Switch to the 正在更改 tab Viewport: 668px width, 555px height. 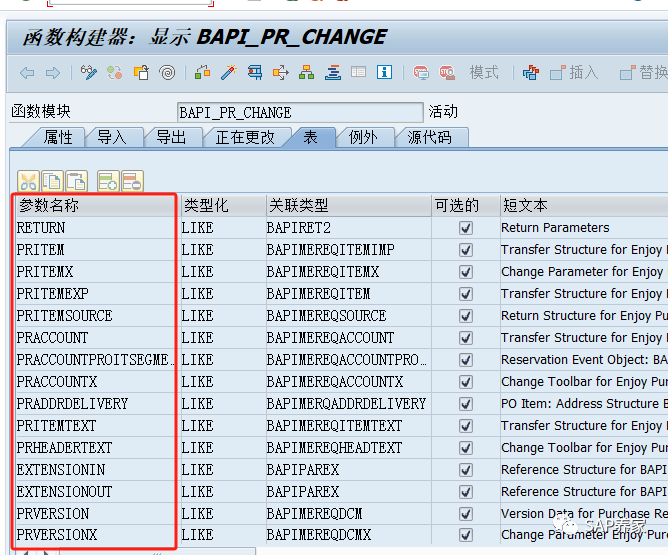[x=245, y=138]
